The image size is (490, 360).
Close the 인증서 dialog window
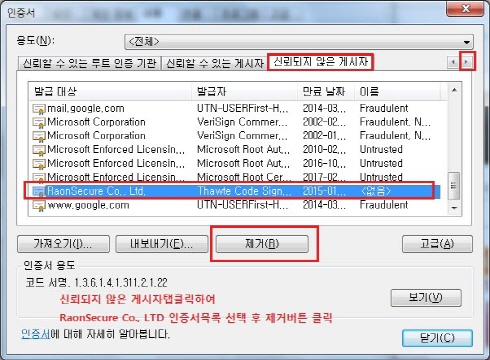pyautogui.click(x=465, y=8)
